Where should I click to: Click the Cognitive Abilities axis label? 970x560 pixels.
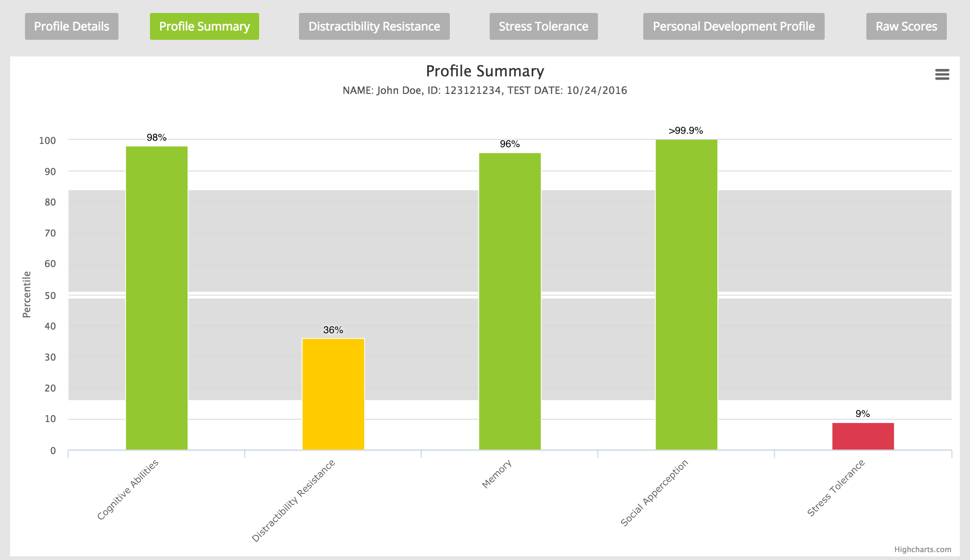128,490
